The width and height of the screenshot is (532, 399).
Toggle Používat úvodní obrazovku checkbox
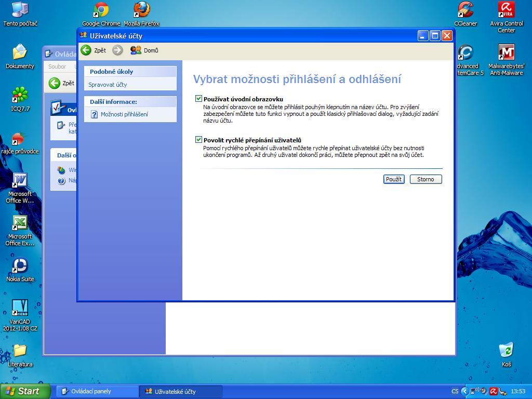tap(198, 99)
